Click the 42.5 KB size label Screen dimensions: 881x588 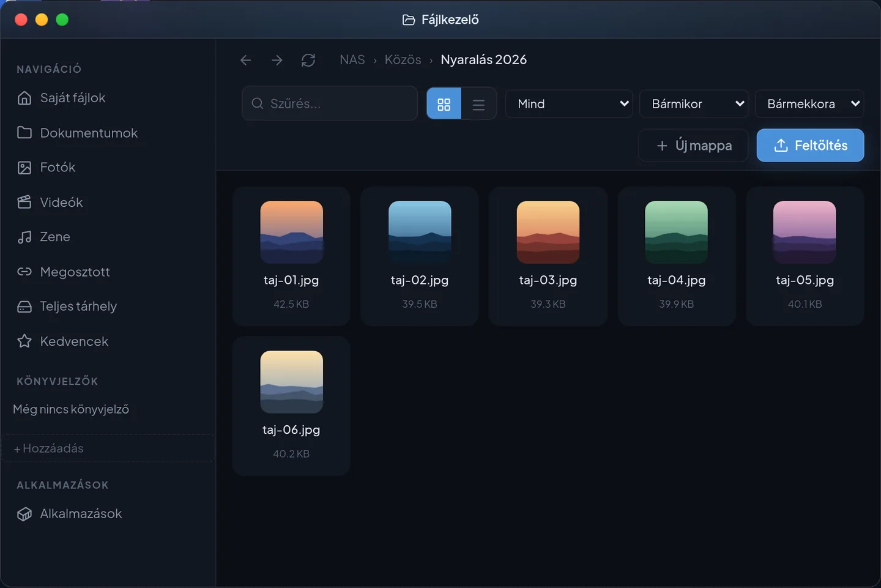click(291, 304)
